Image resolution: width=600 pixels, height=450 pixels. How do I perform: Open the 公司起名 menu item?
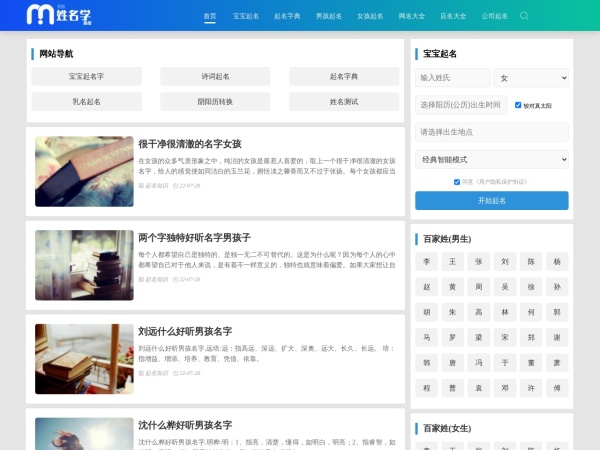[x=495, y=16]
